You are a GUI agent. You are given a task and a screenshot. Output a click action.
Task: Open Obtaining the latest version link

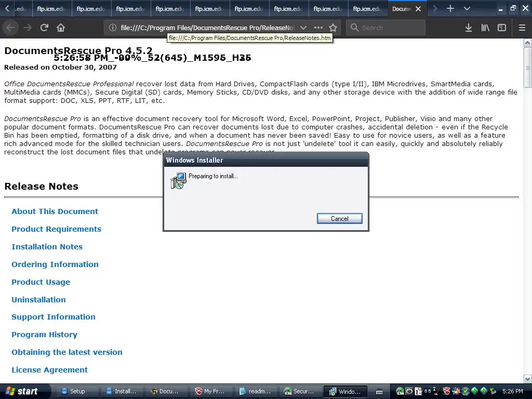(x=67, y=352)
